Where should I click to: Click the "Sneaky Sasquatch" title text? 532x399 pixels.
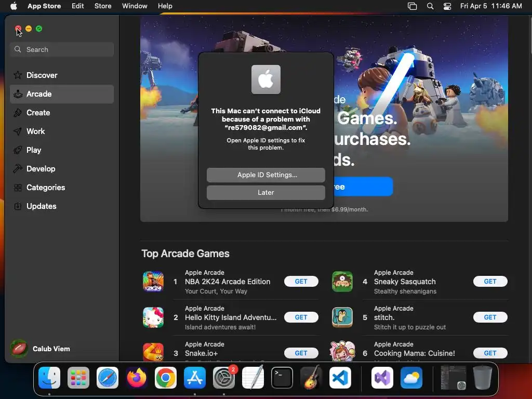405,282
